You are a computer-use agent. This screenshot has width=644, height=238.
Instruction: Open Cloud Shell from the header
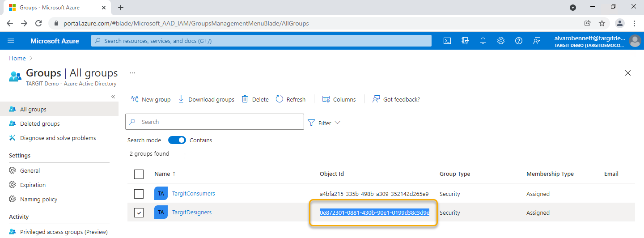(x=447, y=41)
